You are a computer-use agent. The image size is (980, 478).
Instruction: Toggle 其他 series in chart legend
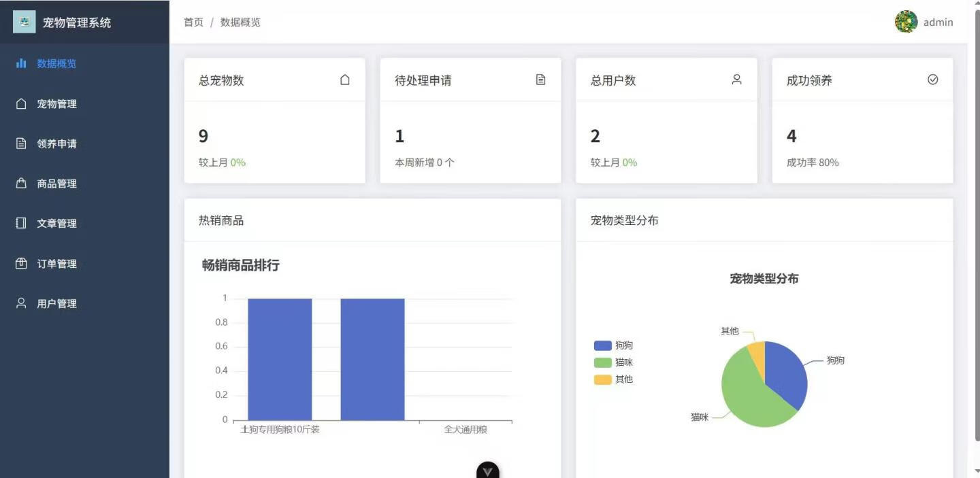613,379
